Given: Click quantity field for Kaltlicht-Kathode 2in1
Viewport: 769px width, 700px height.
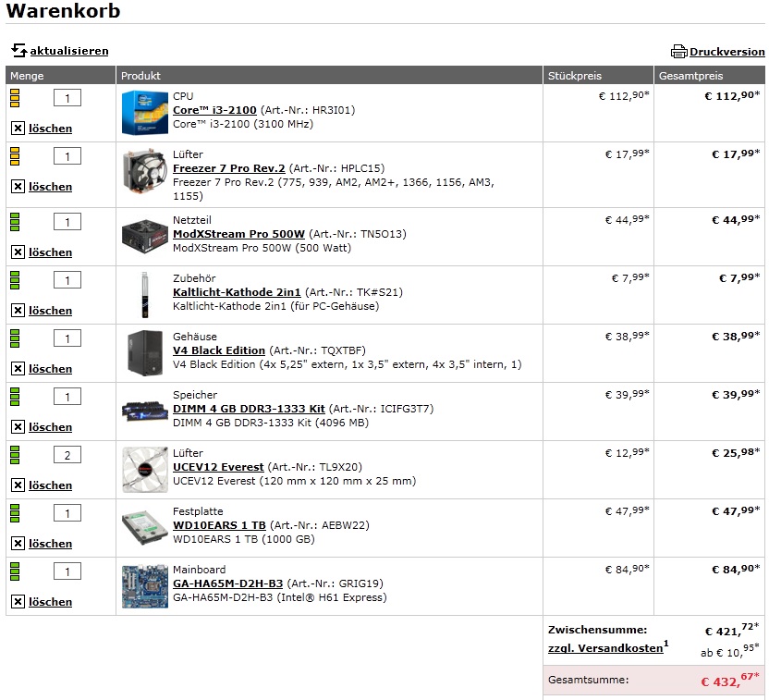Looking at the screenshot, I should (x=67, y=280).
